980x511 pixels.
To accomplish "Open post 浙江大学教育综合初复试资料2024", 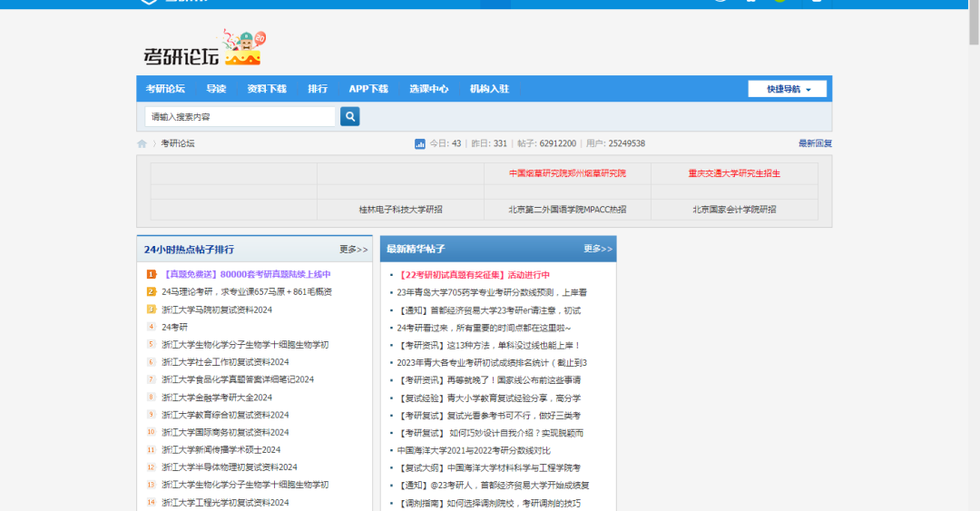I will 225,415.
